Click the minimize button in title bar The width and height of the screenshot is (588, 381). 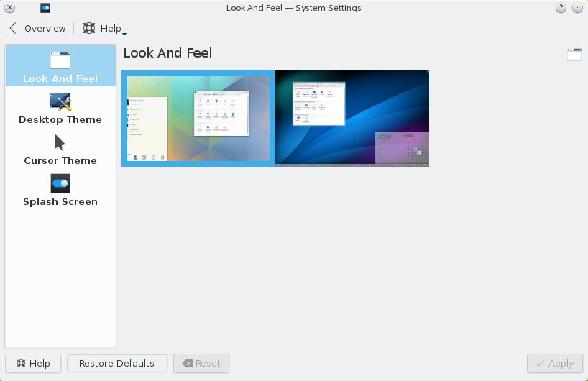tap(577, 7)
